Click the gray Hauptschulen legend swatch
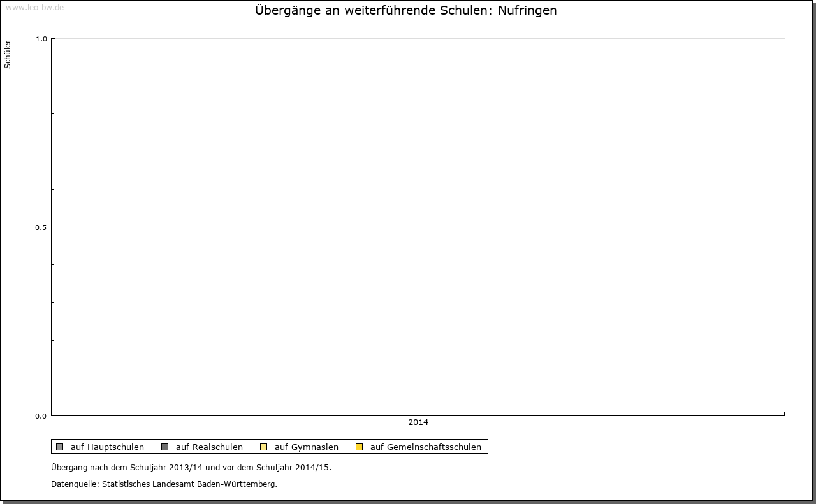 pyautogui.click(x=59, y=447)
